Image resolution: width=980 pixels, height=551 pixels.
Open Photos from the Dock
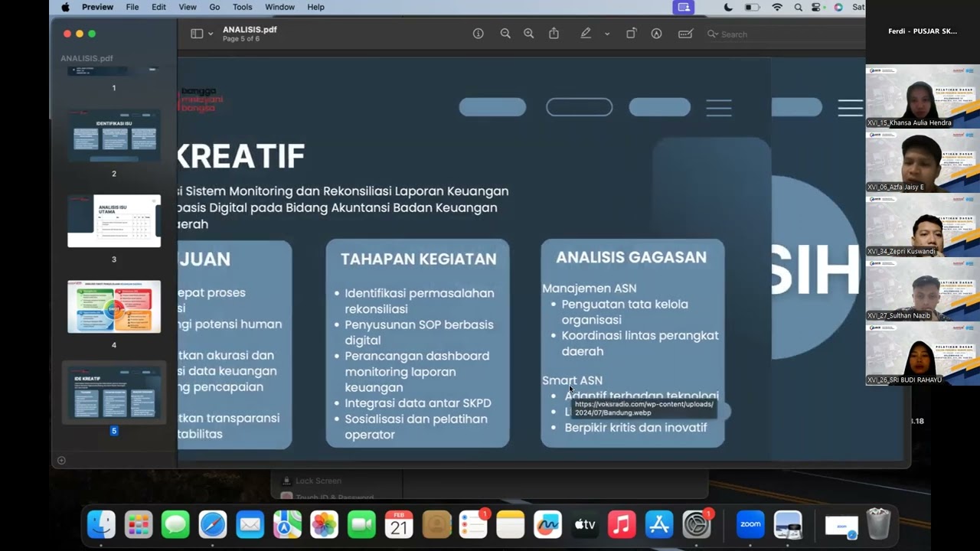coord(325,524)
